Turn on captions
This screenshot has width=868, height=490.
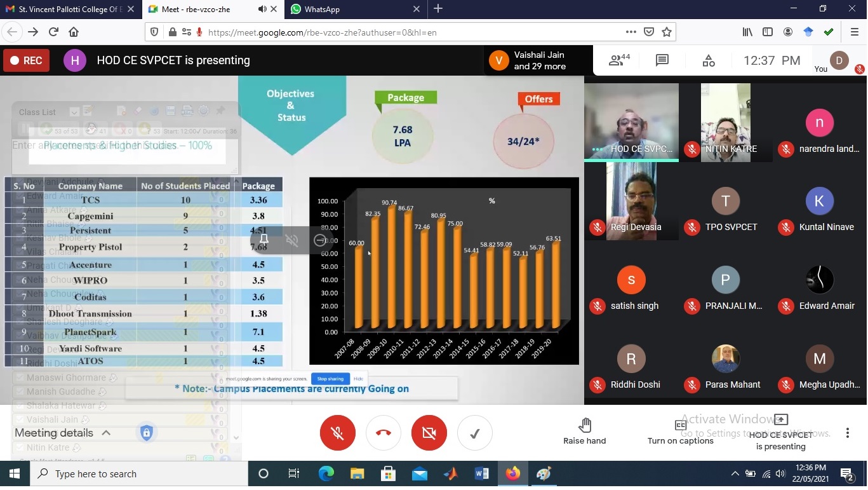(x=680, y=432)
